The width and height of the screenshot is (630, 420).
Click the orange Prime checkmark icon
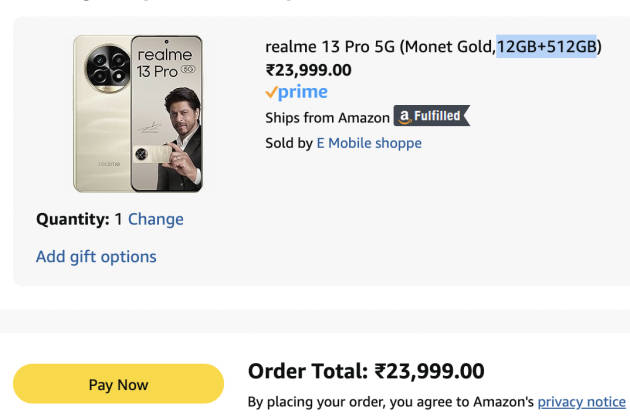[x=271, y=92]
